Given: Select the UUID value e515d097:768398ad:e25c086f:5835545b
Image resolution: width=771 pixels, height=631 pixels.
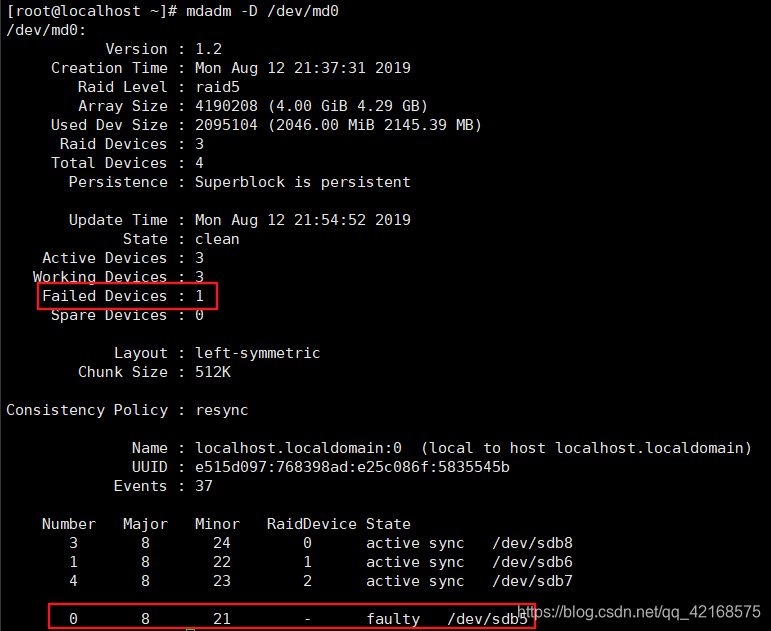Looking at the screenshot, I should pos(353,467).
